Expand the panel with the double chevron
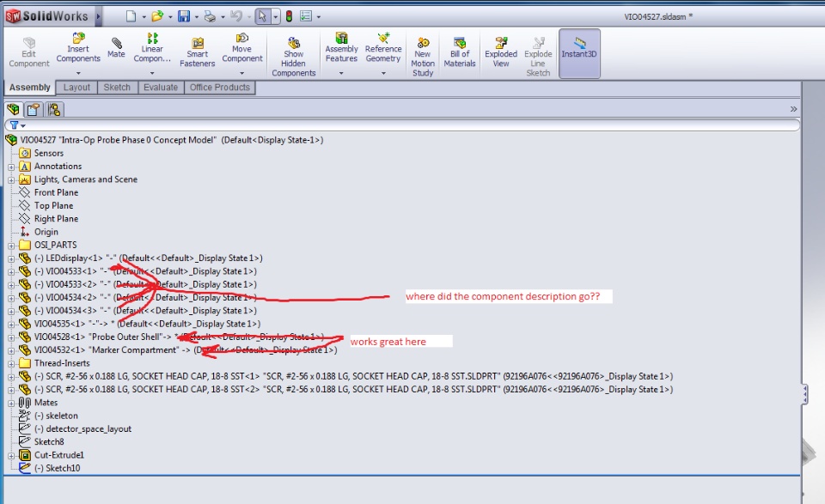 (x=793, y=109)
